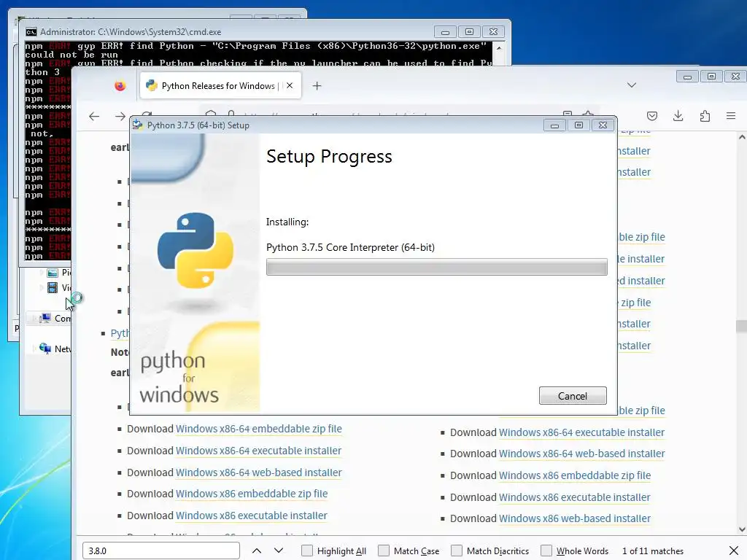Screen dimensions: 747x560
Task: Open right column x86 executable installer link
Action: point(575,497)
